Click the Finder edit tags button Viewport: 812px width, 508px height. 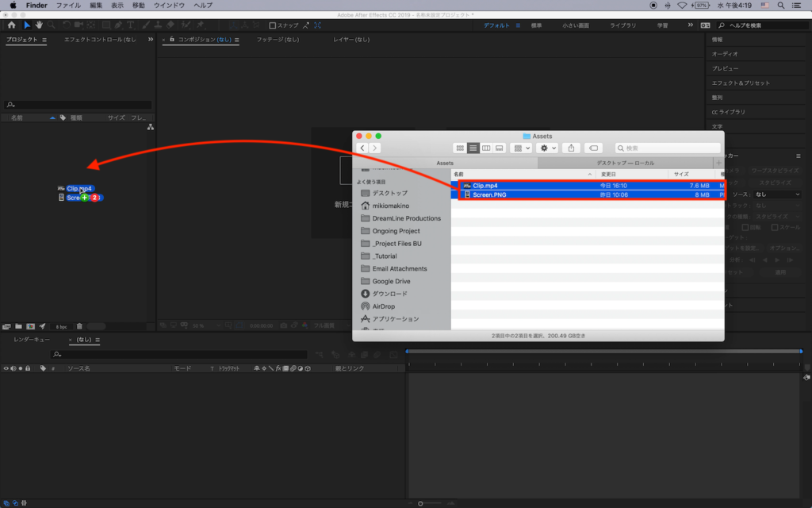(x=593, y=148)
